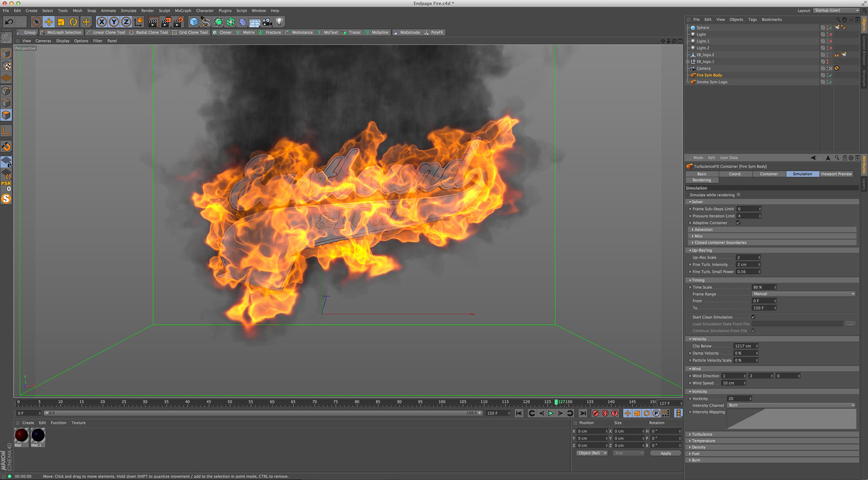The height and width of the screenshot is (480, 868).
Task: Add a Cube primitive object
Action: [193, 22]
